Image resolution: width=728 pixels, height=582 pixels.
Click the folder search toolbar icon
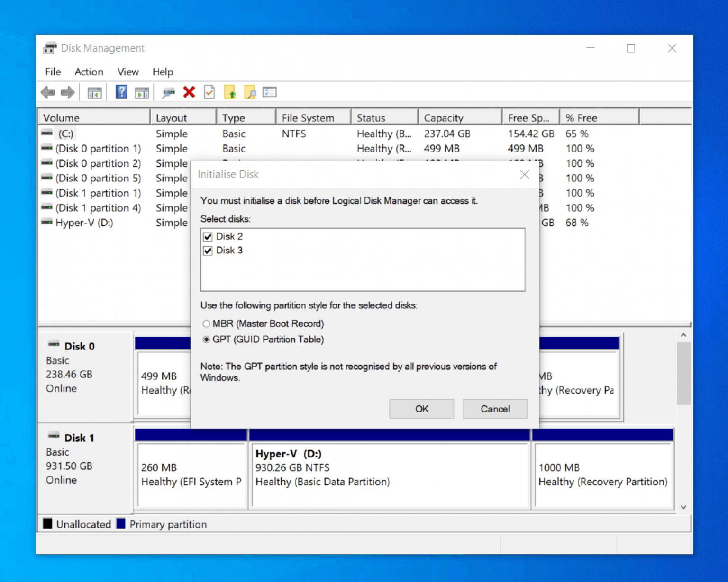[x=250, y=92]
